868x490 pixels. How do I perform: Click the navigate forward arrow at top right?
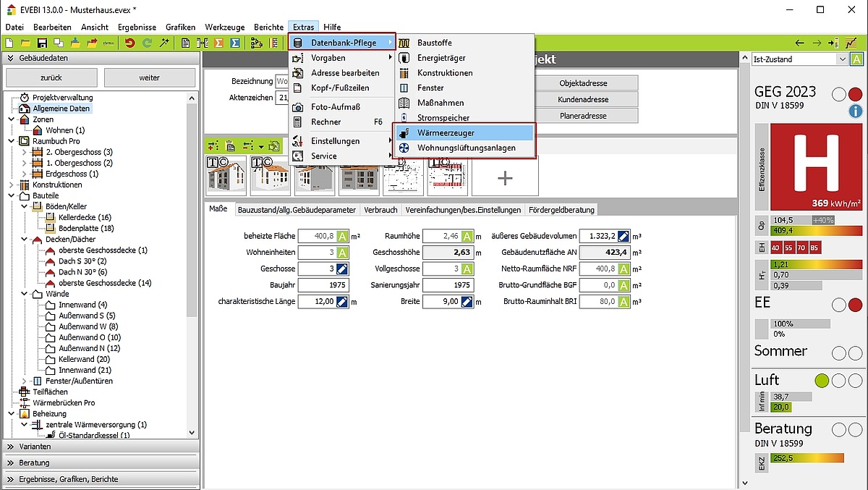817,43
